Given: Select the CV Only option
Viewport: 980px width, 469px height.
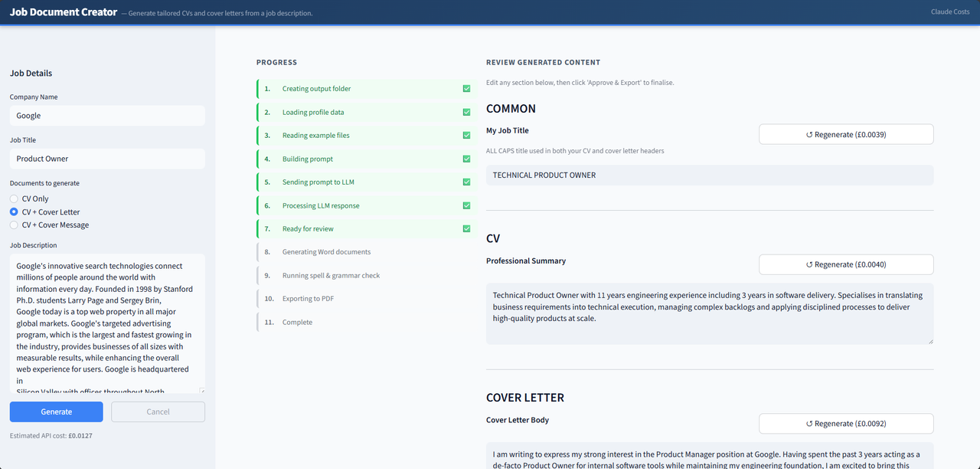Looking at the screenshot, I should tap(13, 198).
